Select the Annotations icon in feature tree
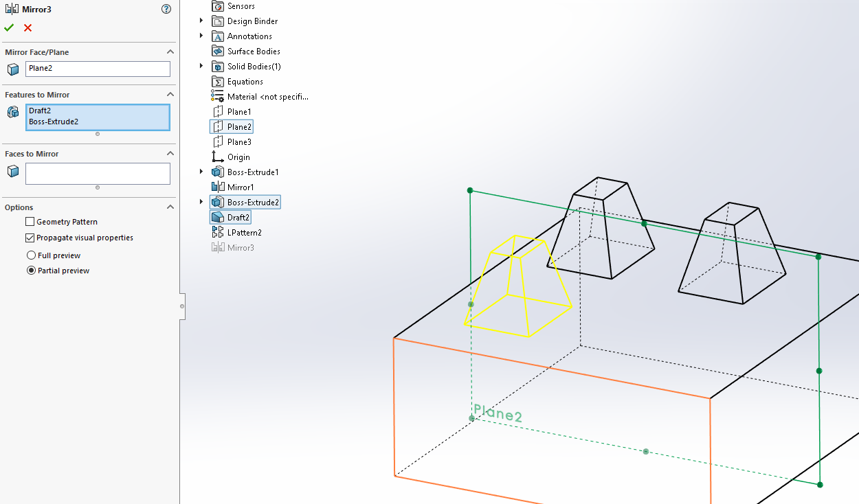Image resolution: width=859 pixels, height=504 pixels. click(x=218, y=36)
